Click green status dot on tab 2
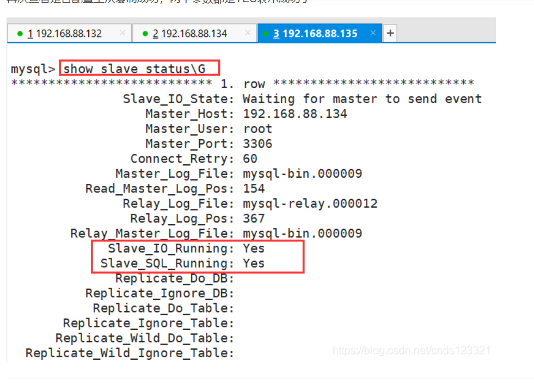This screenshot has height=392, width=534. (145, 34)
